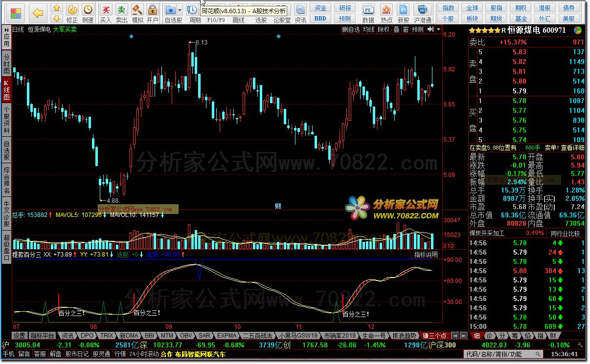
Task: Open the 指数 index button
Action: coord(448,8)
